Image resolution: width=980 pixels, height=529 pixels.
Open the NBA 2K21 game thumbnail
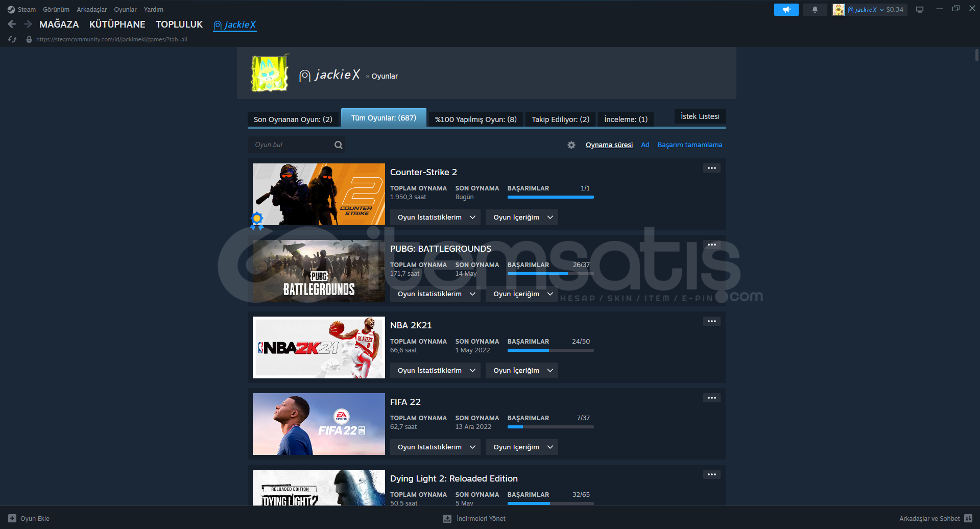tap(319, 347)
